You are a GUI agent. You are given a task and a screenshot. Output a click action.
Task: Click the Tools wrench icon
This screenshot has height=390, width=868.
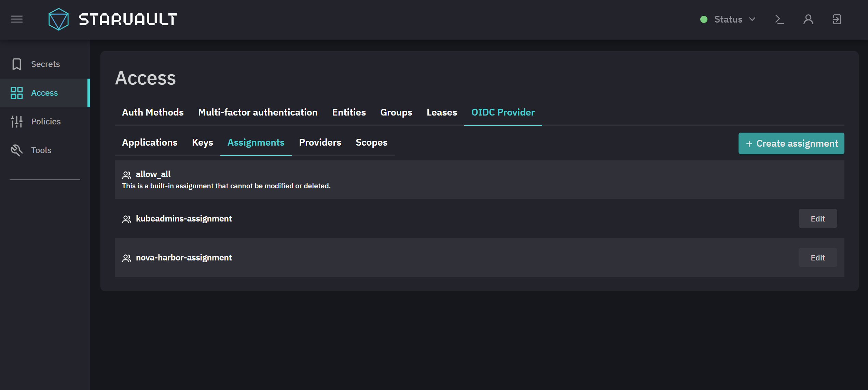pos(17,150)
